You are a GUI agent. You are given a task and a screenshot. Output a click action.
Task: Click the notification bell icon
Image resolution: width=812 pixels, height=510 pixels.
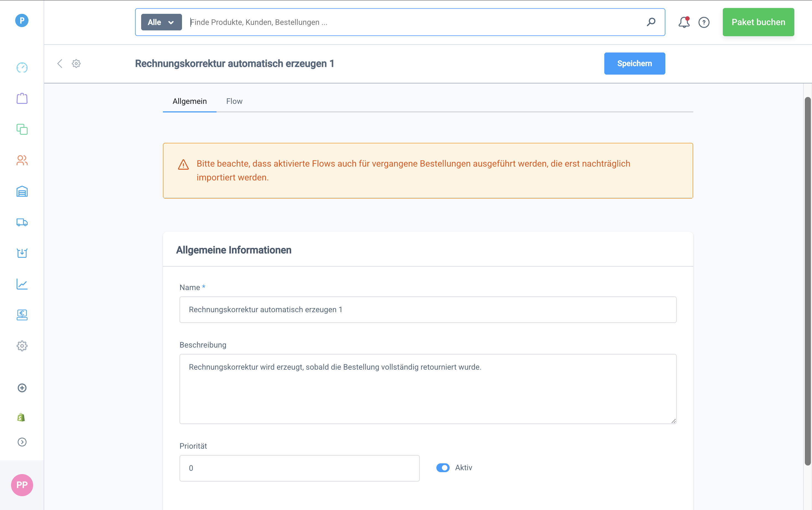(684, 22)
